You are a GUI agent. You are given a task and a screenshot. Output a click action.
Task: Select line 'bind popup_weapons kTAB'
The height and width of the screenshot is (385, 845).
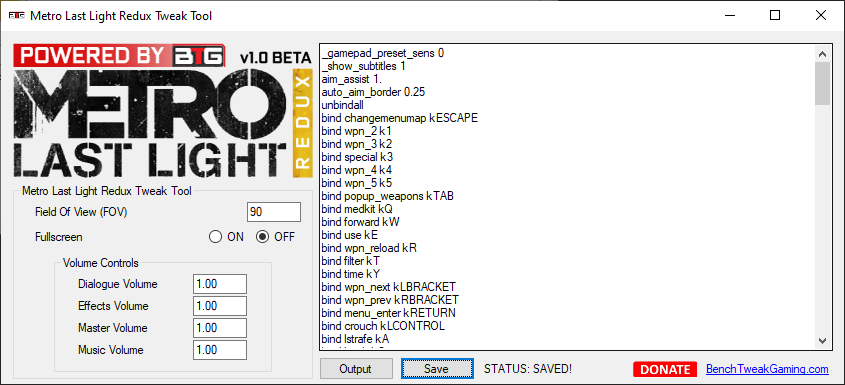(x=387, y=196)
